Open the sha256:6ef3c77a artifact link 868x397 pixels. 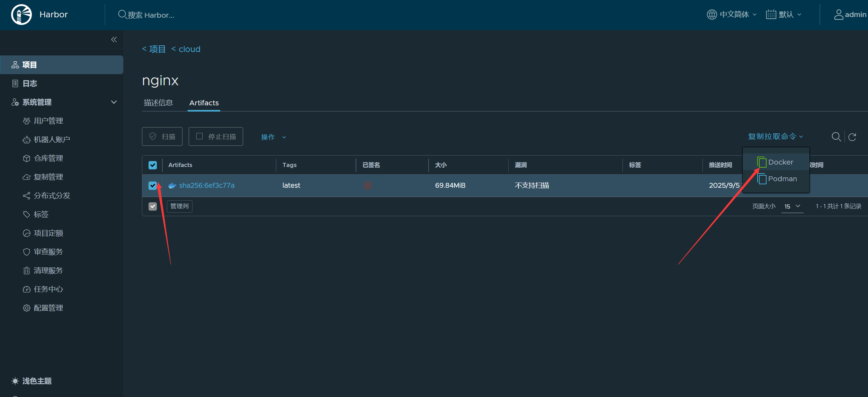tap(207, 185)
